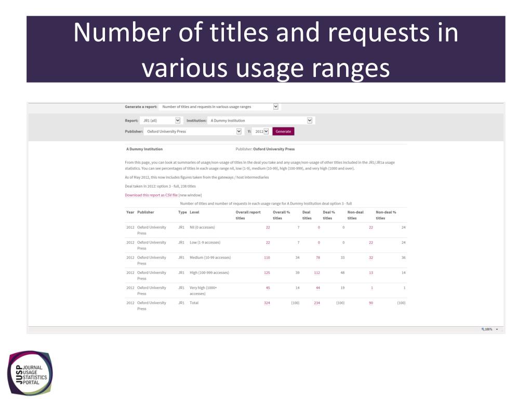This screenshot has height=399, width=532.
Task: Select the 'Low (1-9 accesses)' level cell
Action: [x=205, y=243]
